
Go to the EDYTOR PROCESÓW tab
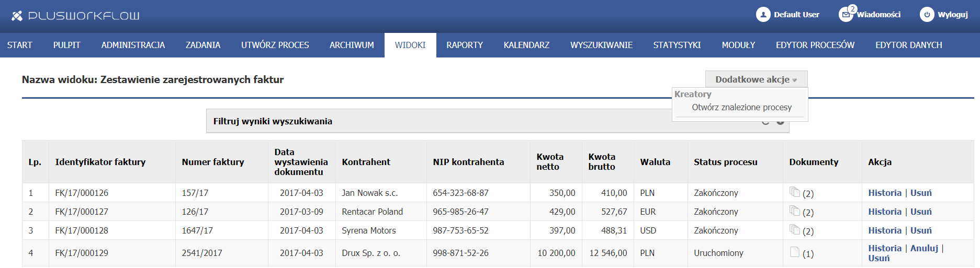[815, 45]
